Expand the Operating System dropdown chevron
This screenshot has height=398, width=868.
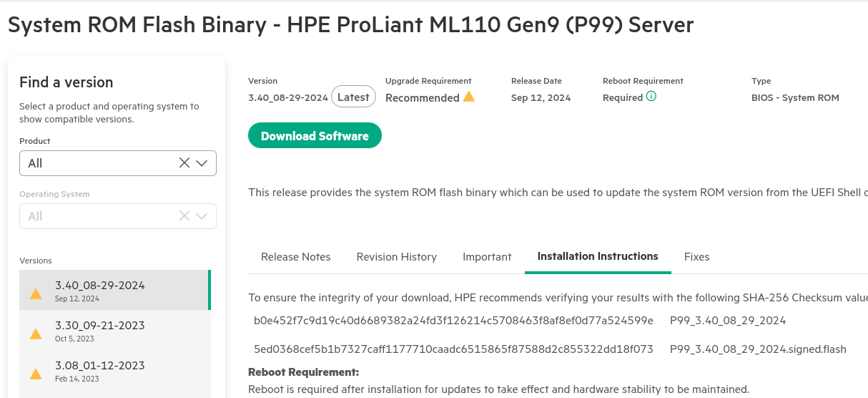pyautogui.click(x=202, y=216)
